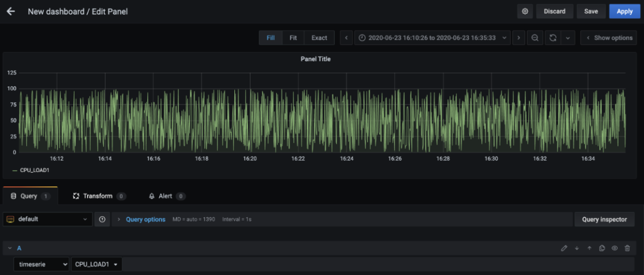
Task: Click the zoom out time range icon
Action: tap(535, 37)
